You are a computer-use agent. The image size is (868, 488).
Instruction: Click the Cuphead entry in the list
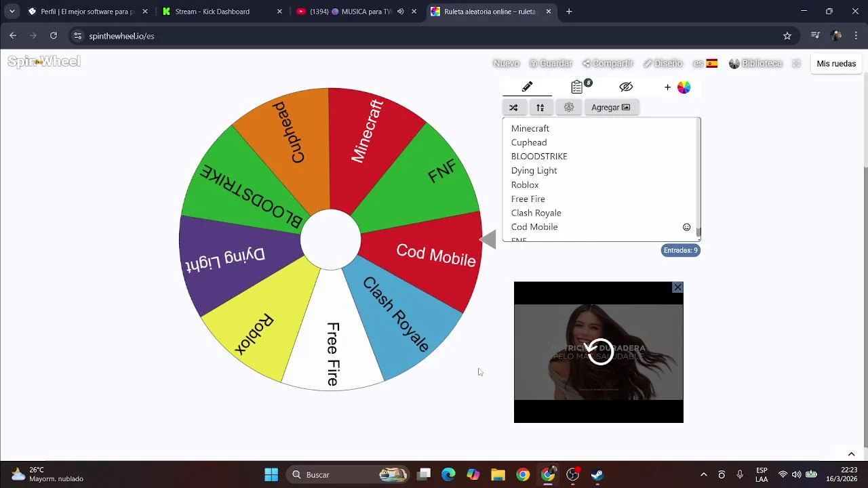[529, 142]
